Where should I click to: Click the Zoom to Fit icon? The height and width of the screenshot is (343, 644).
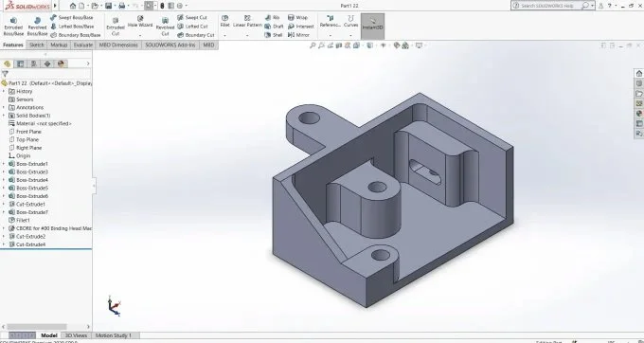pyautogui.click(x=313, y=45)
